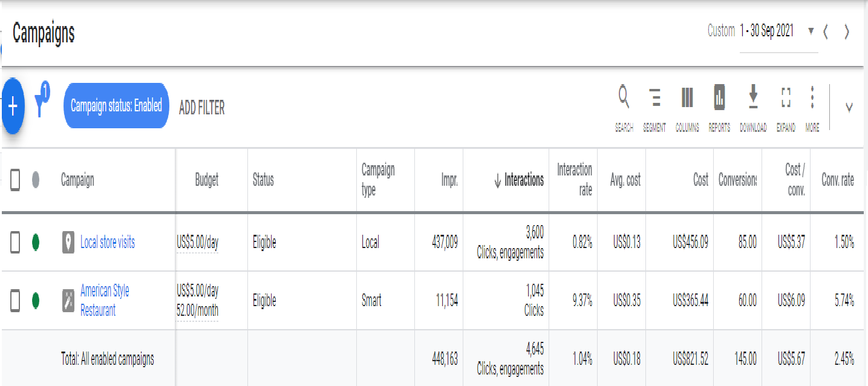Go to the next date period arrow
The image size is (868, 386).
point(847,32)
